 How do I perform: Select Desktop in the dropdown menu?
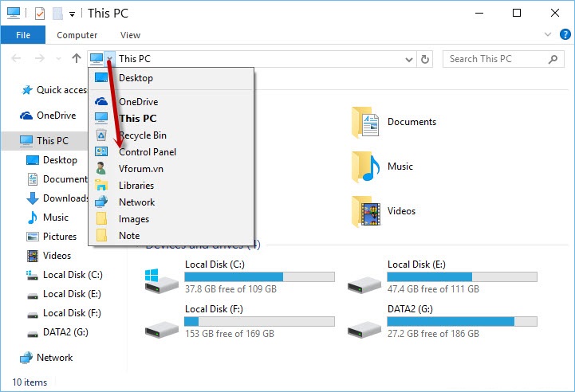[x=171, y=77]
